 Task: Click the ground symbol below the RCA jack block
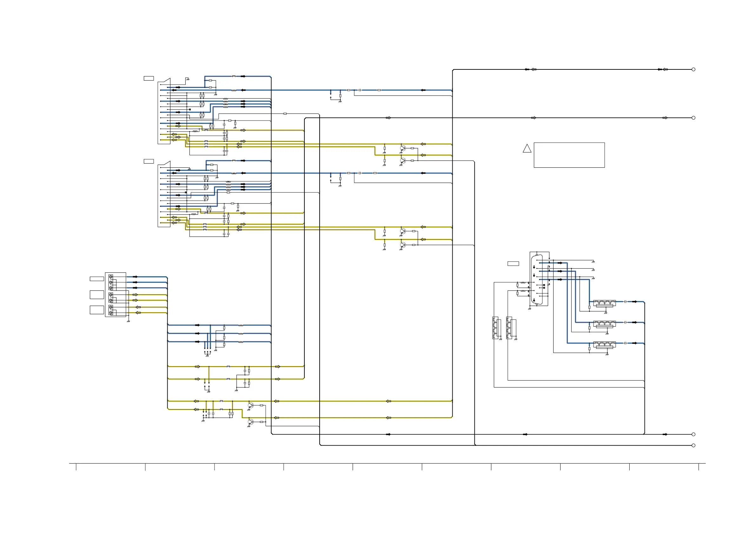point(128,321)
